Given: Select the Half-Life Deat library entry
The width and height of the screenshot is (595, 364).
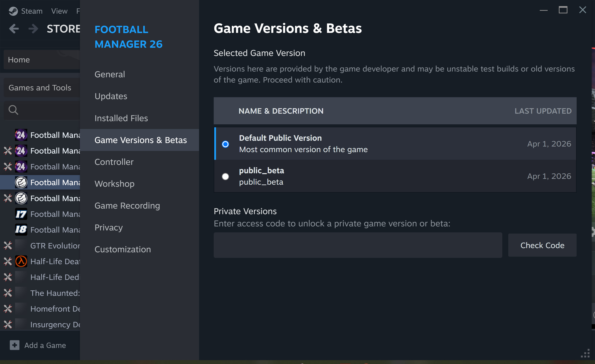Looking at the screenshot, I should [40, 261].
